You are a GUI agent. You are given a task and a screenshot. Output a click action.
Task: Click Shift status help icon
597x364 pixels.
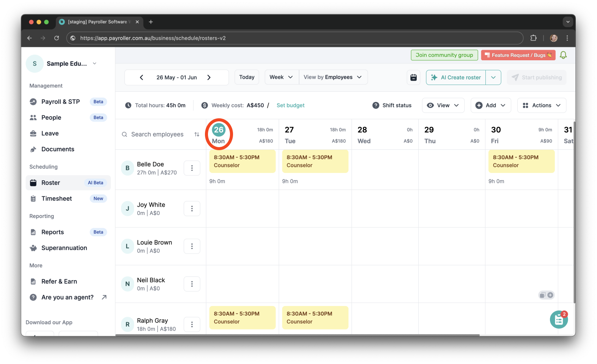376,105
